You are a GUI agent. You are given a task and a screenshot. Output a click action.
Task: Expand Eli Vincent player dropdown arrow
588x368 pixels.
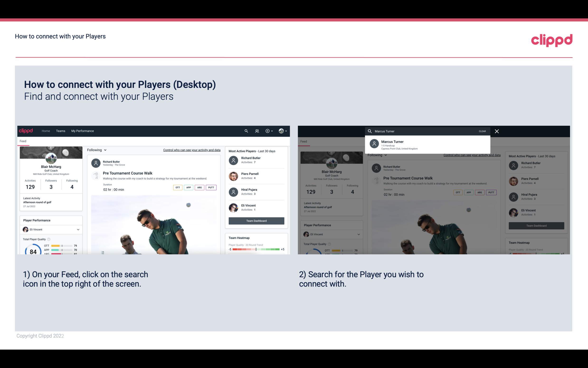pyautogui.click(x=78, y=229)
